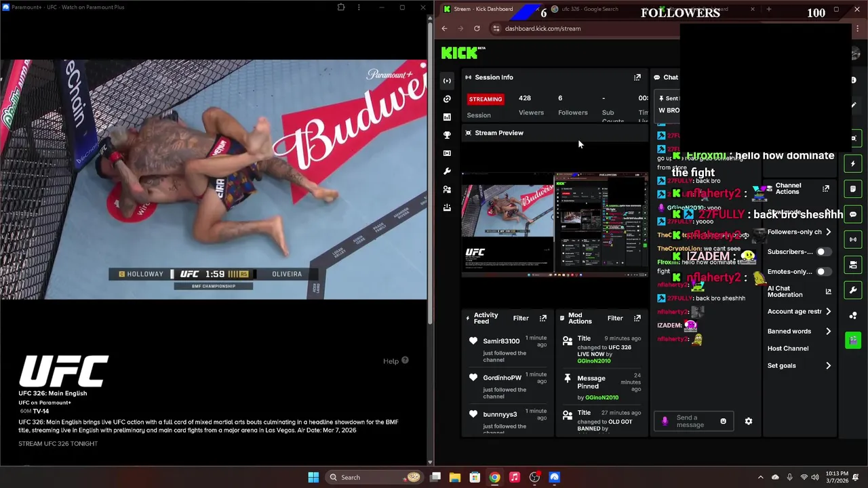Viewport: 868px width, 488px height.
Task: Open new browser tab
Action: click(x=768, y=9)
